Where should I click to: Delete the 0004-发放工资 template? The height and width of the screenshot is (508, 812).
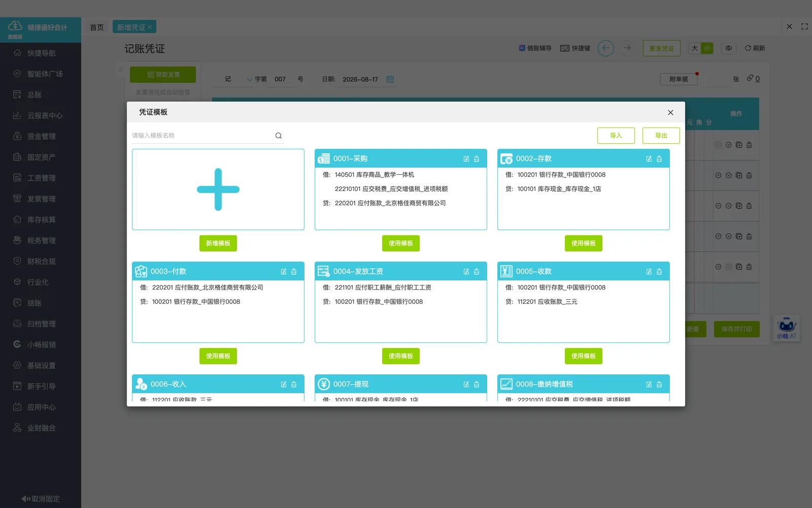[x=477, y=272]
